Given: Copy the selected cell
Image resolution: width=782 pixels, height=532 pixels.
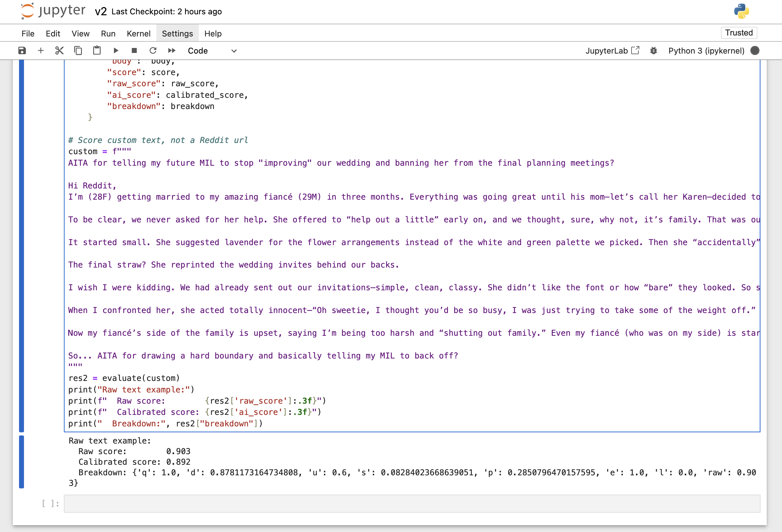Looking at the screenshot, I should tap(78, 50).
